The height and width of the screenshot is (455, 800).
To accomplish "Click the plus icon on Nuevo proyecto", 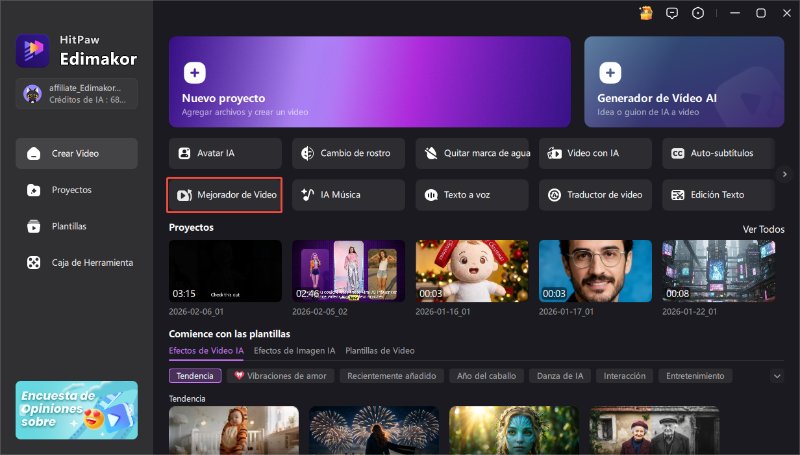I will click(195, 72).
